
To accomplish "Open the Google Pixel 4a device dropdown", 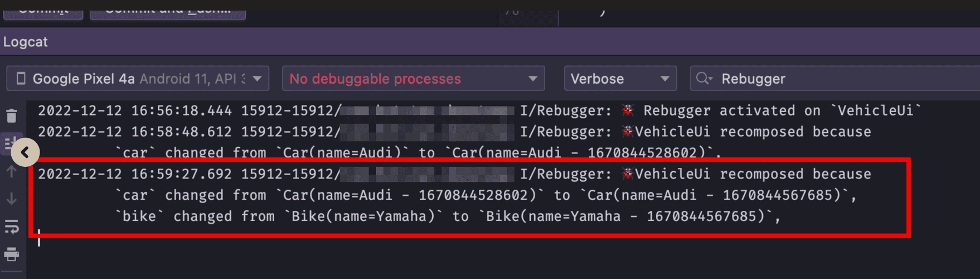I will pyautogui.click(x=138, y=79).
